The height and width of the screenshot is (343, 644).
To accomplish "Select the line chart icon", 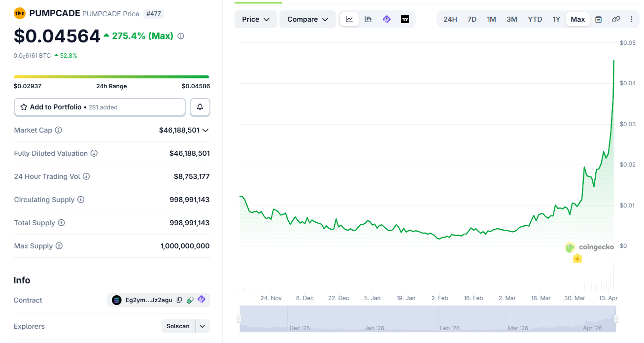I will point(349,19).
